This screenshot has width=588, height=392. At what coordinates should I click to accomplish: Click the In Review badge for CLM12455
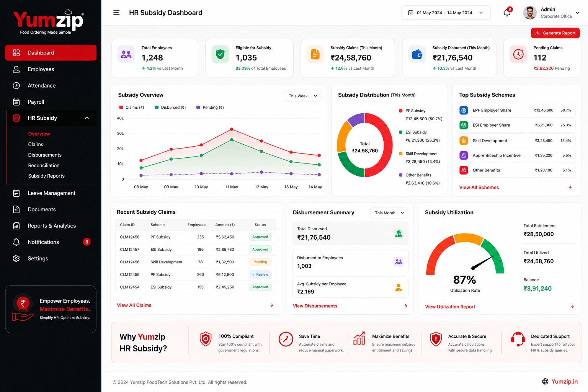(x=260, y=274)
